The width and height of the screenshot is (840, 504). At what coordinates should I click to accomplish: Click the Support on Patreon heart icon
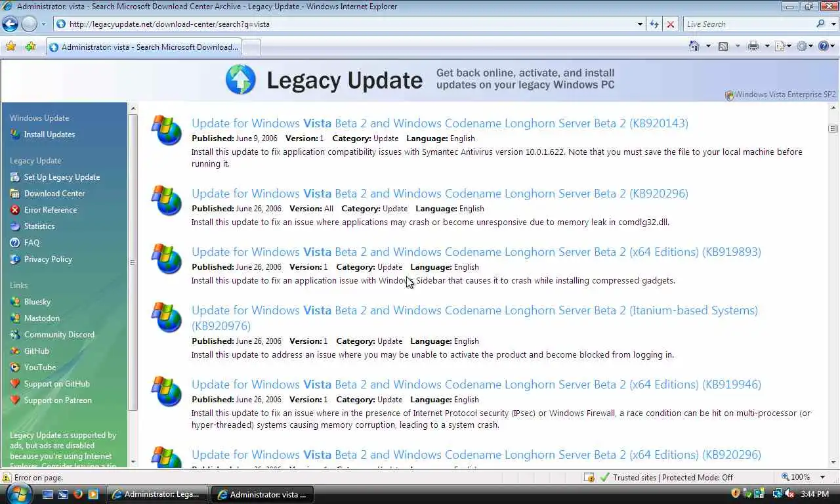coord(15,400)
